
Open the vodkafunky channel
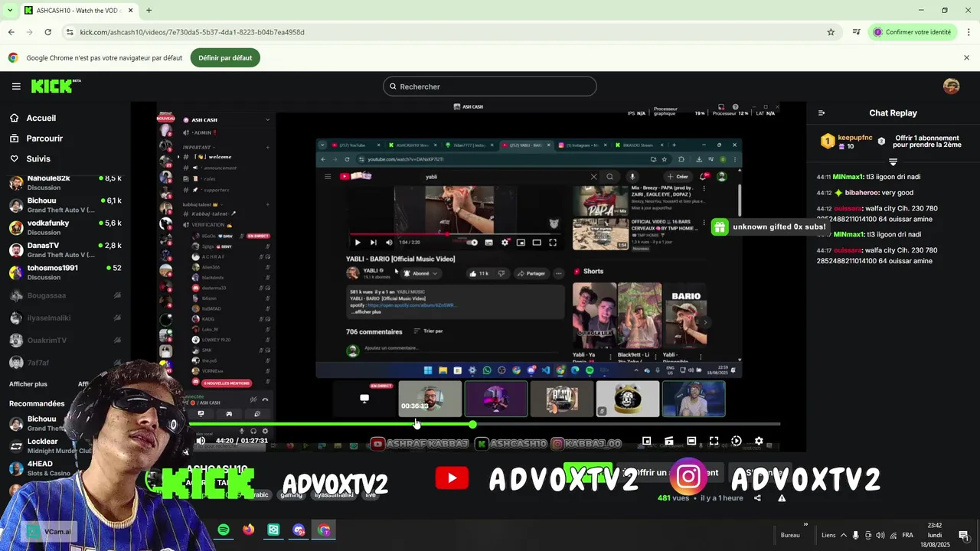coord(65,227)
